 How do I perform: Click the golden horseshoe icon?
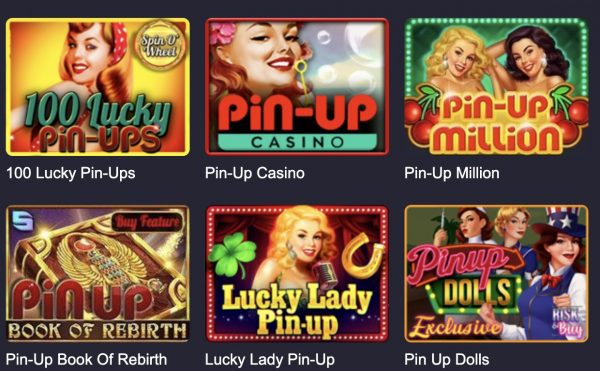pyautogui.click(x=362, y=256)
